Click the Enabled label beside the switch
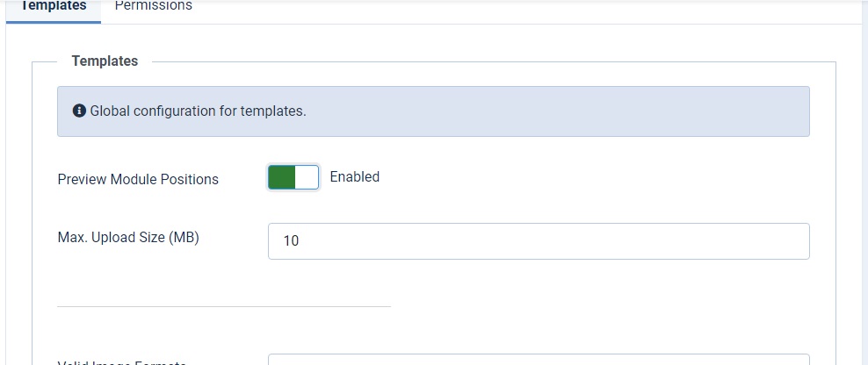Screen dimensions: 868x365 tap(355, 177)
